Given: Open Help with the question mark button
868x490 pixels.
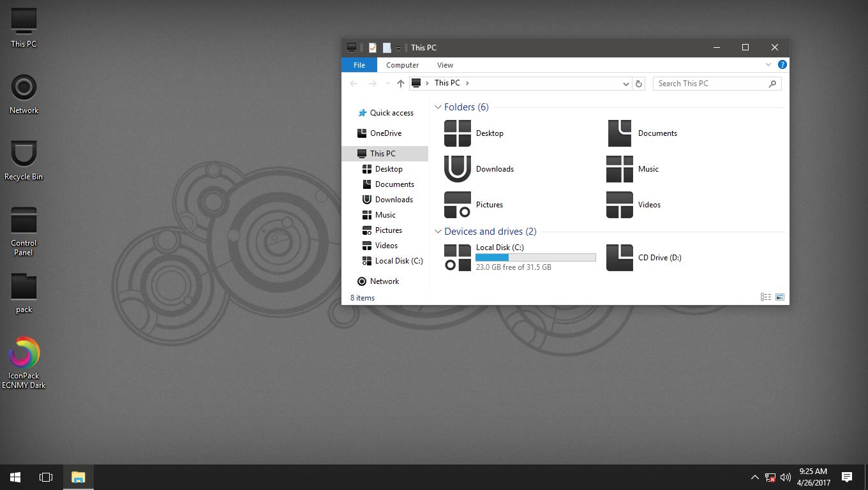Looking at the screenshot, I should click(782, 64).
